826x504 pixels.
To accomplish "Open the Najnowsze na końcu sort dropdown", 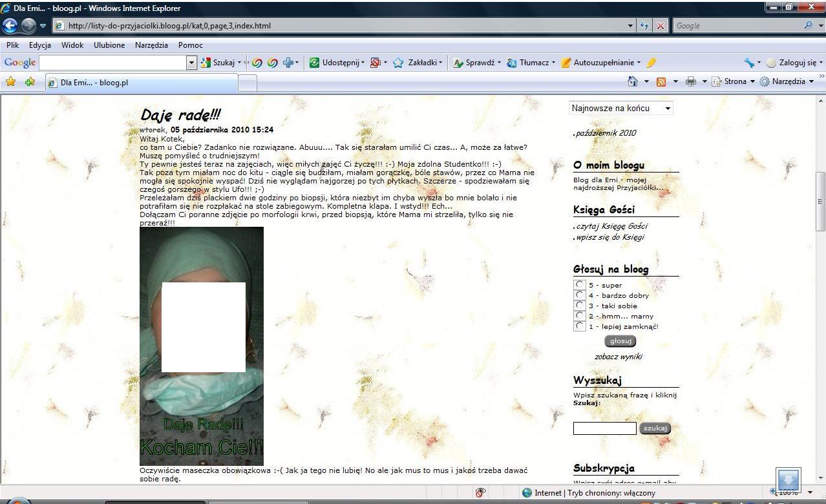I will point(620,108).
